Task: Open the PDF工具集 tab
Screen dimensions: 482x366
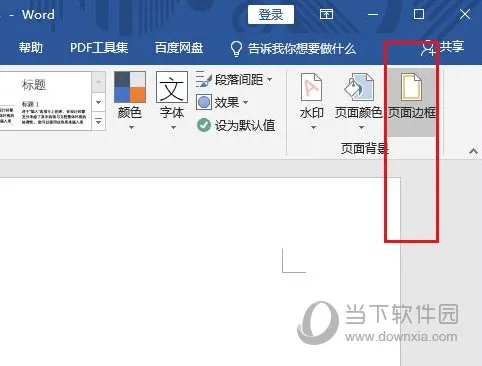Action: (99, 48)
